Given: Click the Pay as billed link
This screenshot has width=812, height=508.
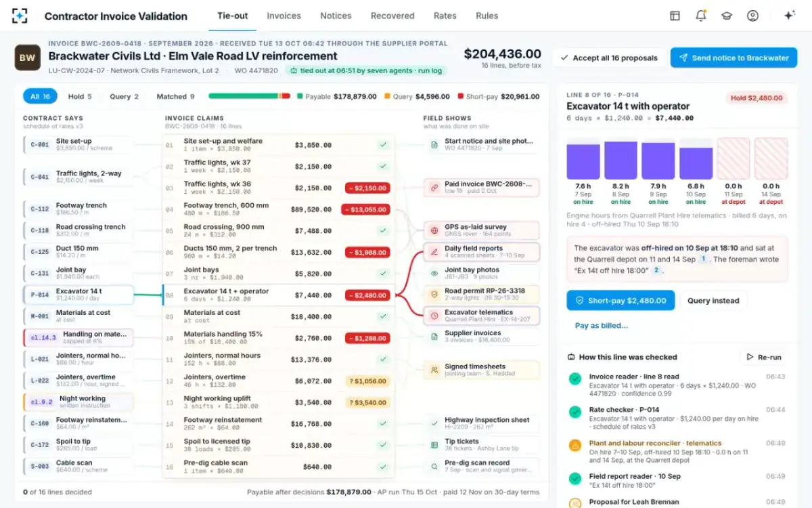Looking at the screenshot, I should coord(602,325).
